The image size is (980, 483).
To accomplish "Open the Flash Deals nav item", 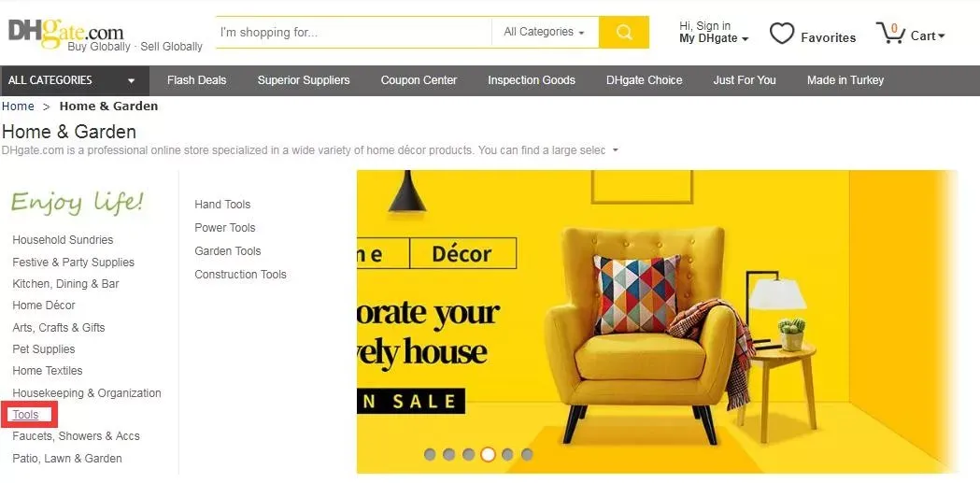I will [196, 80].
